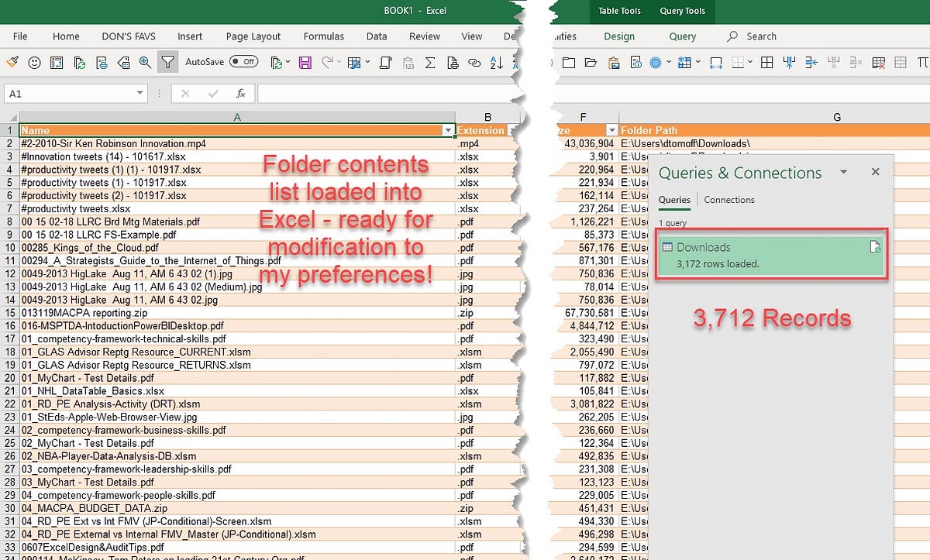Open the Name column filter dropdown
Viewport: 930px width, 560px height.
(x=448, y=130)
